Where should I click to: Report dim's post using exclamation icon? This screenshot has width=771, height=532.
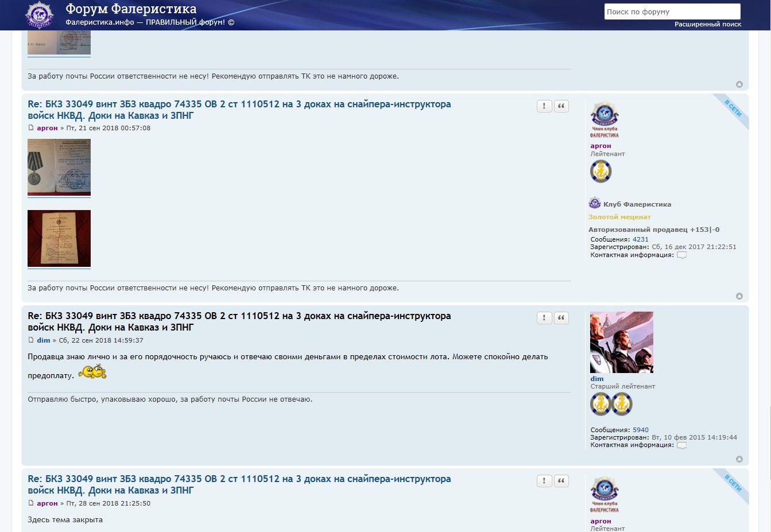[544, 318]
